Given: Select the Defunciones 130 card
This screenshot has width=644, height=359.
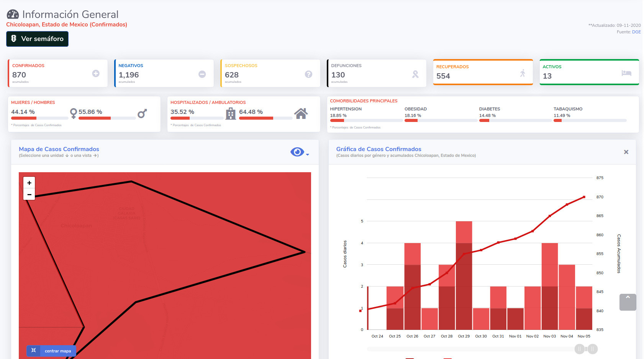Looking at the screenshot, I should [377, 73].
